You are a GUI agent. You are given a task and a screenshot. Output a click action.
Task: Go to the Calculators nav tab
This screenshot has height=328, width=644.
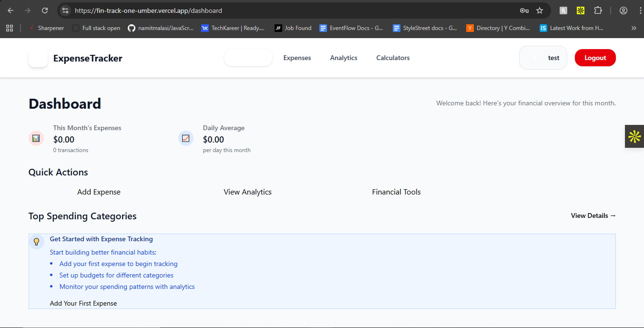click(393, 58)
